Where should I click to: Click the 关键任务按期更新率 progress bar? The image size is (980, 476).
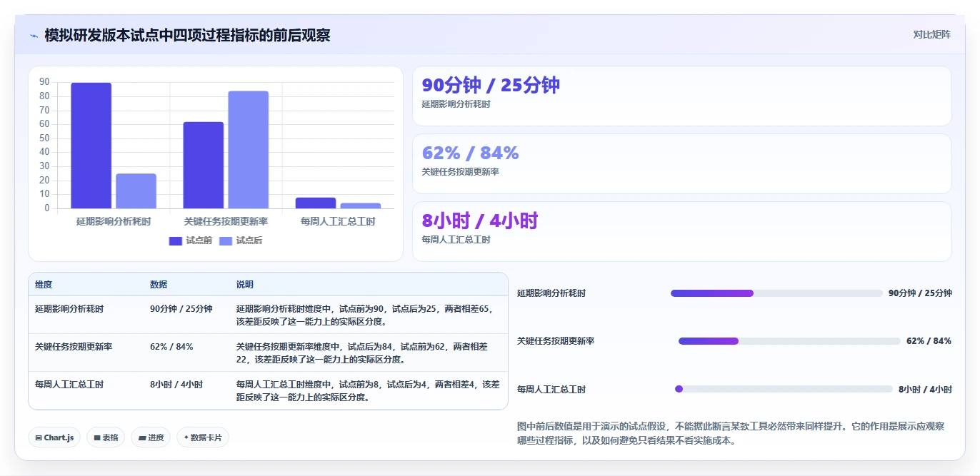789,341
